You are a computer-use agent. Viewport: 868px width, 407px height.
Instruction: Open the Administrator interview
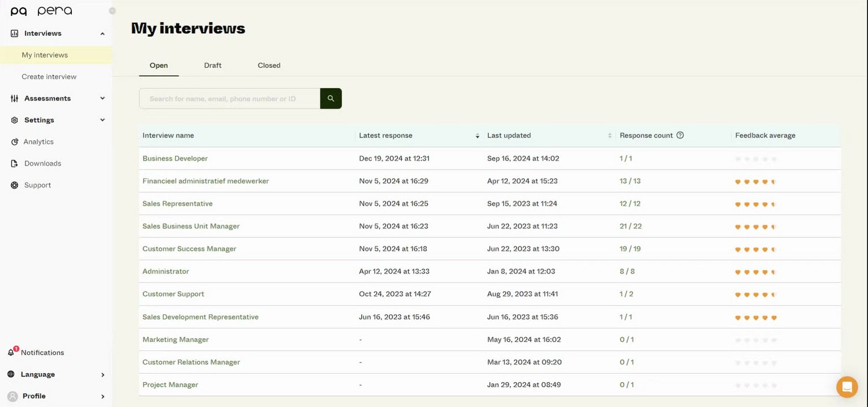[166, 271]
